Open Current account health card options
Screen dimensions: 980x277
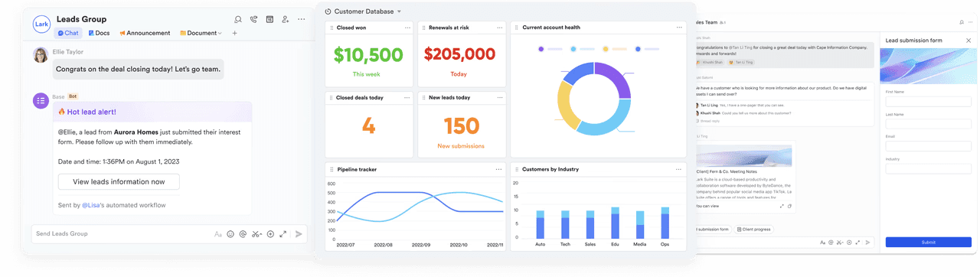tap(680, 28)
